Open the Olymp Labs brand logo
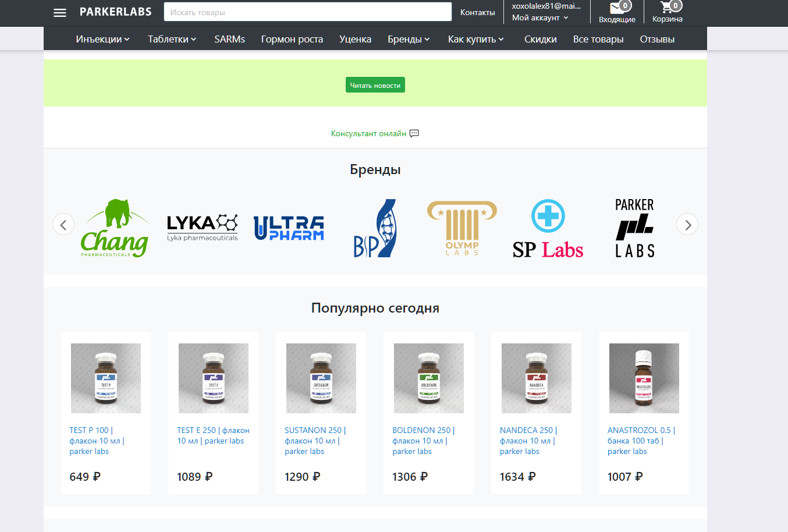 (x=462, y=228)
